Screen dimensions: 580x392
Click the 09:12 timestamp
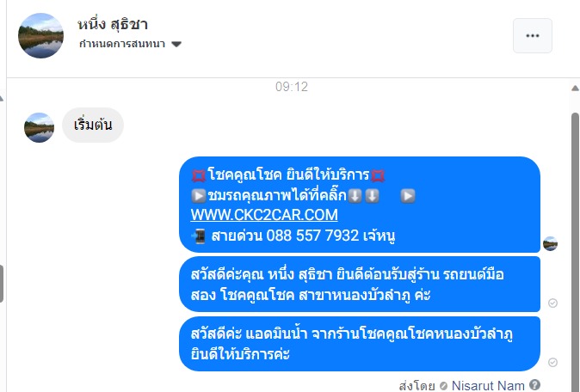coord(292,87)
